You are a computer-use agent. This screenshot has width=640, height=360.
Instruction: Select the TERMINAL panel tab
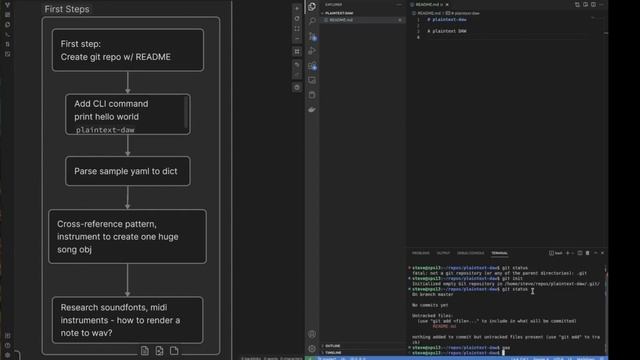[x=499, y=253]
